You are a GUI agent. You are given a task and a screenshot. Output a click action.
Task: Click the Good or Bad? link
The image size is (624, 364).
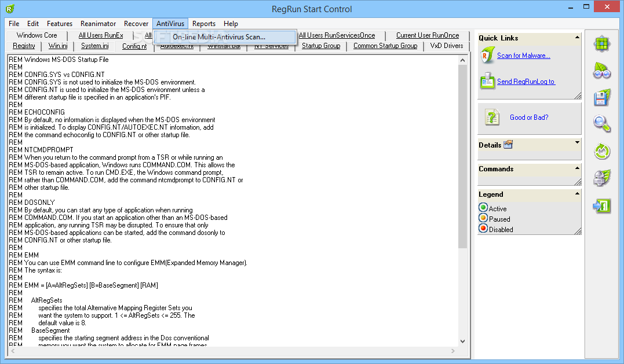(529, 117)
